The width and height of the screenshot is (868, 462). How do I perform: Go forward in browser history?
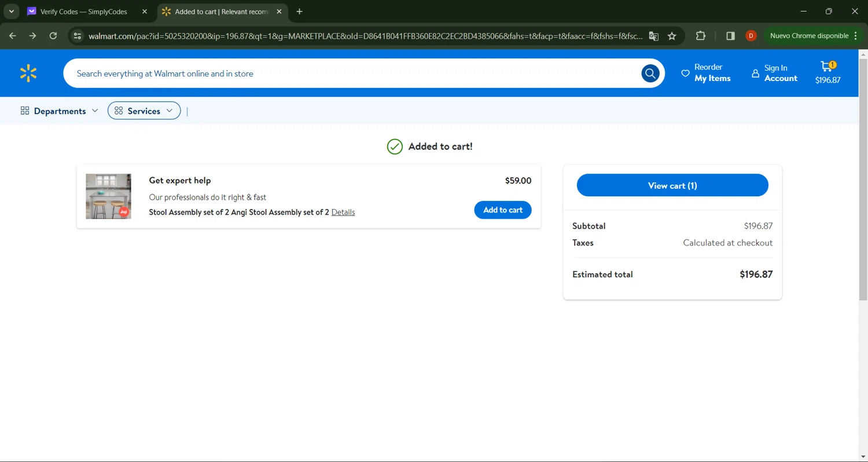(x=33, y=36)
